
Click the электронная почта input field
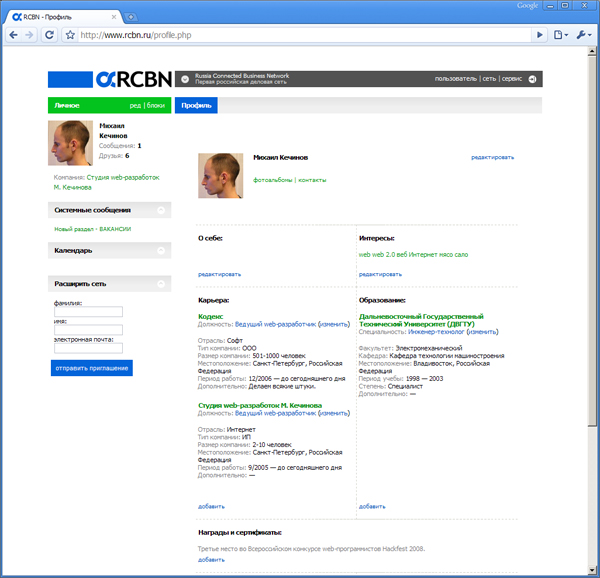point(88,348)
